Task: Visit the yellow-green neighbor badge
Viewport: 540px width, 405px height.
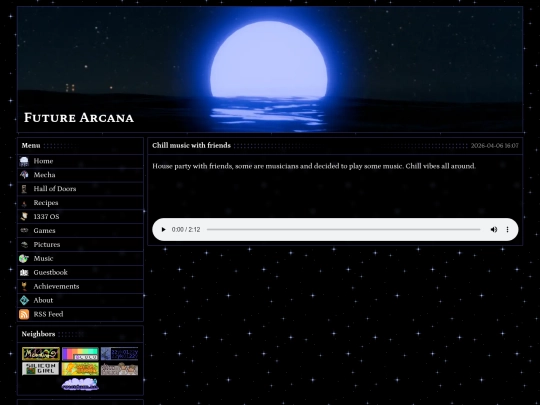Action: 80,369
